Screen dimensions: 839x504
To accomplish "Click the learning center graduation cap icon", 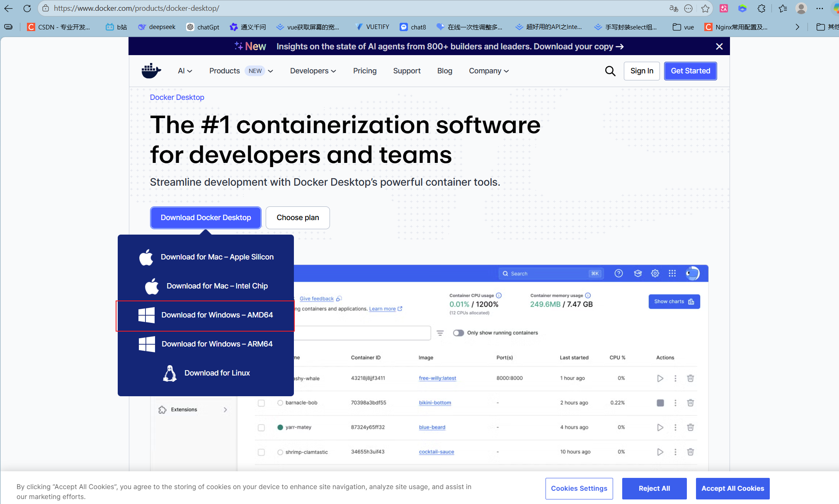I will (638, 274).
